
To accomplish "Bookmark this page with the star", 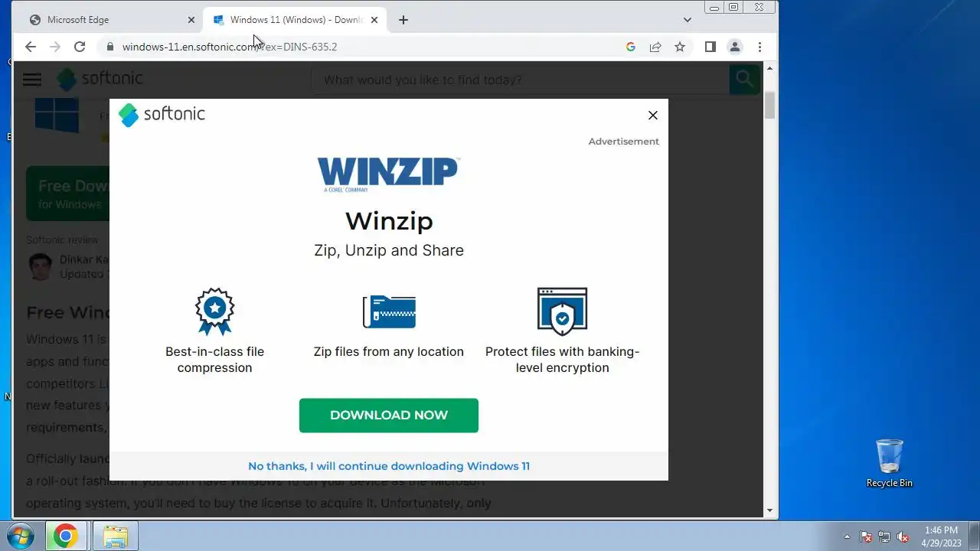I will (680, 47).
